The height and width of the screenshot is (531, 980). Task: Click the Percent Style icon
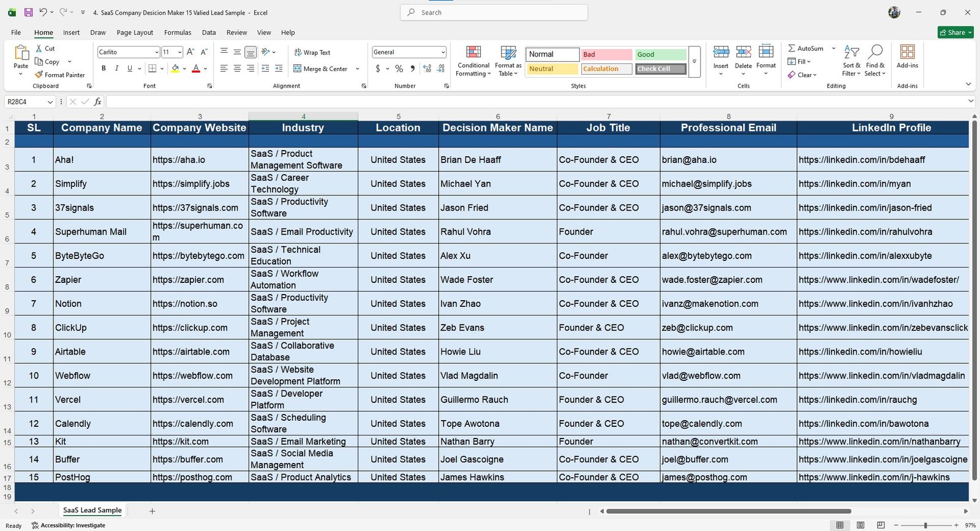tap(399, 69)
